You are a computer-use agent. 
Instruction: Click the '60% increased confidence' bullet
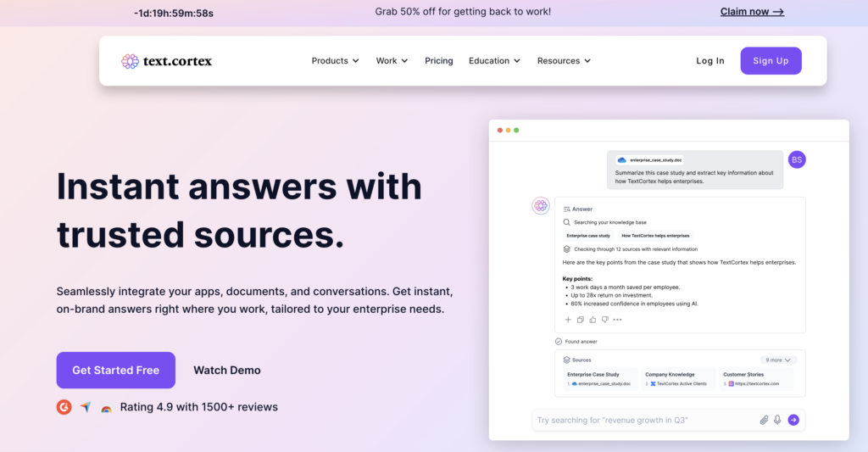click(634, 304)
